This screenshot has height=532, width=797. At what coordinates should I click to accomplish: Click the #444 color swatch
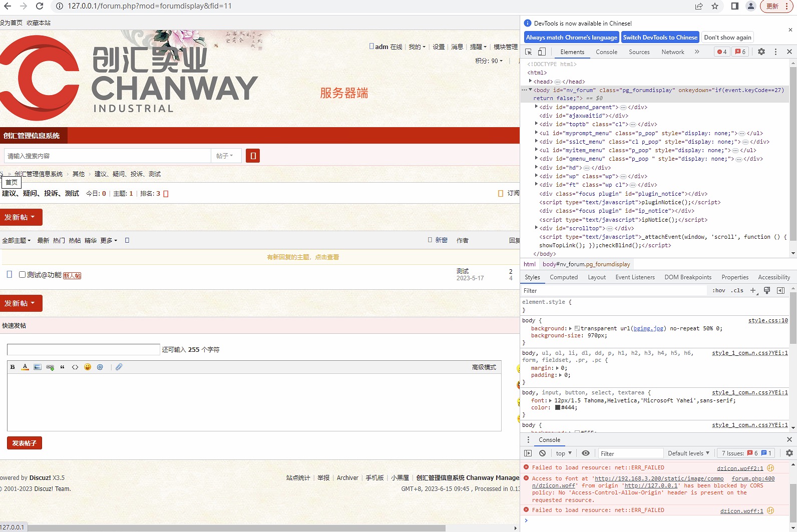(558, 407)
